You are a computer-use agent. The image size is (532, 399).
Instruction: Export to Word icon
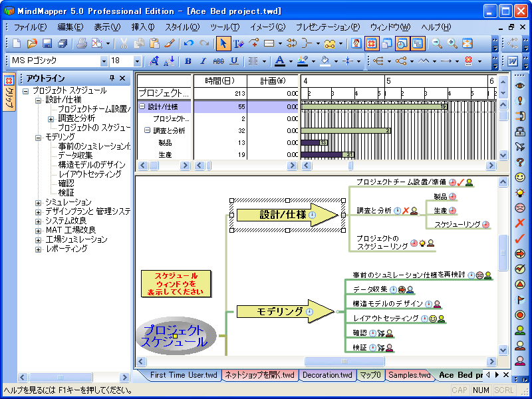[513, 61]
